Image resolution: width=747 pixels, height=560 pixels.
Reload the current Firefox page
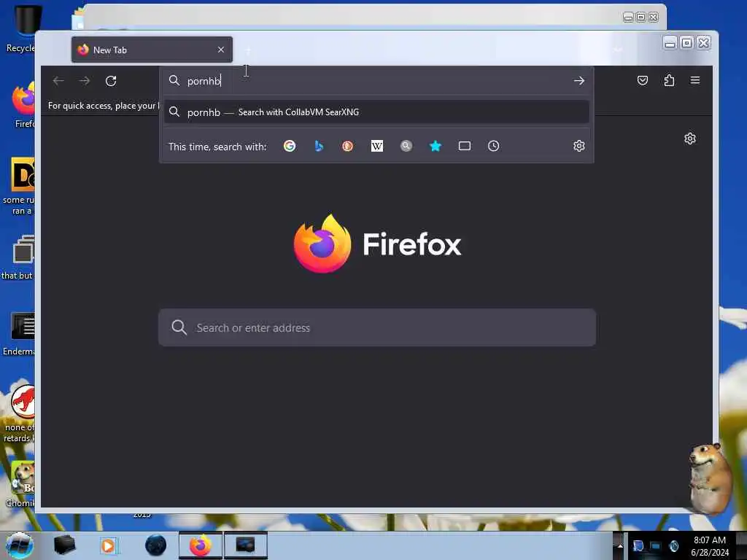pyautogui.click(x=111, y=81)
